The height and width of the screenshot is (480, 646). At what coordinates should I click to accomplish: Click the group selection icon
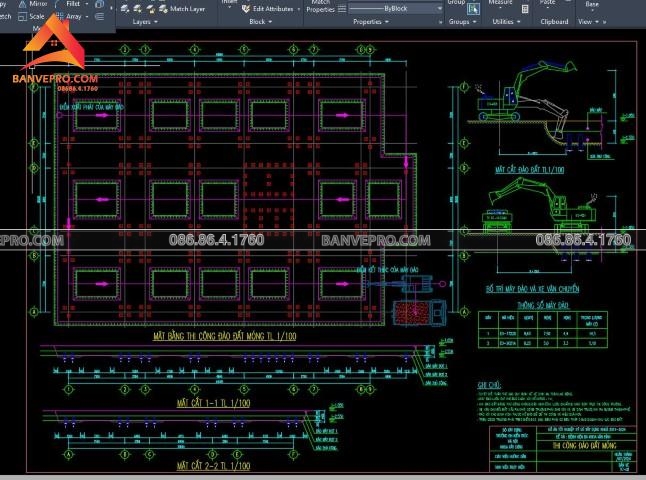(x=473, y=9)
